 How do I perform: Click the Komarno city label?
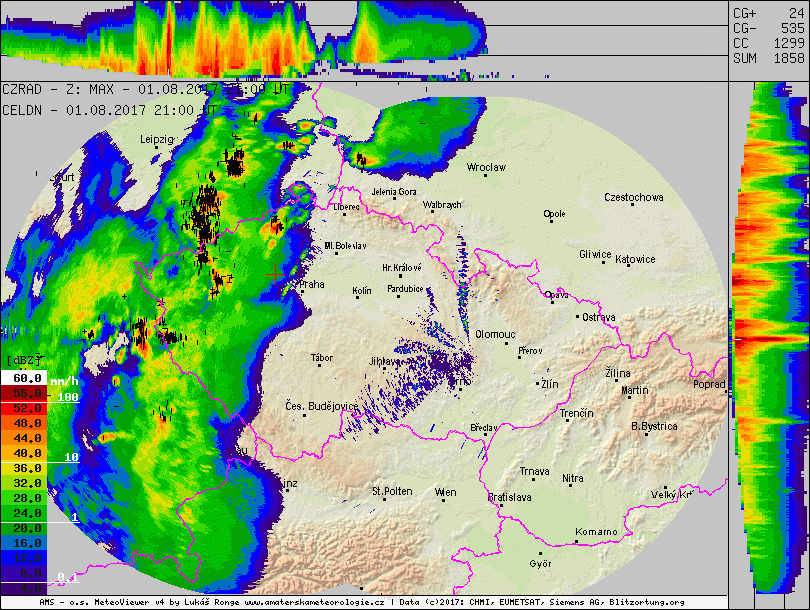tap(596, 531)
